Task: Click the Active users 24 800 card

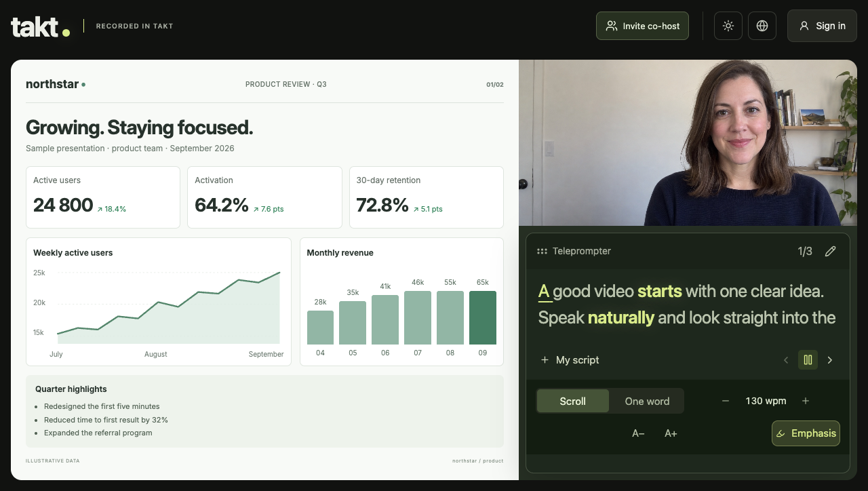Action: [103, 197]
